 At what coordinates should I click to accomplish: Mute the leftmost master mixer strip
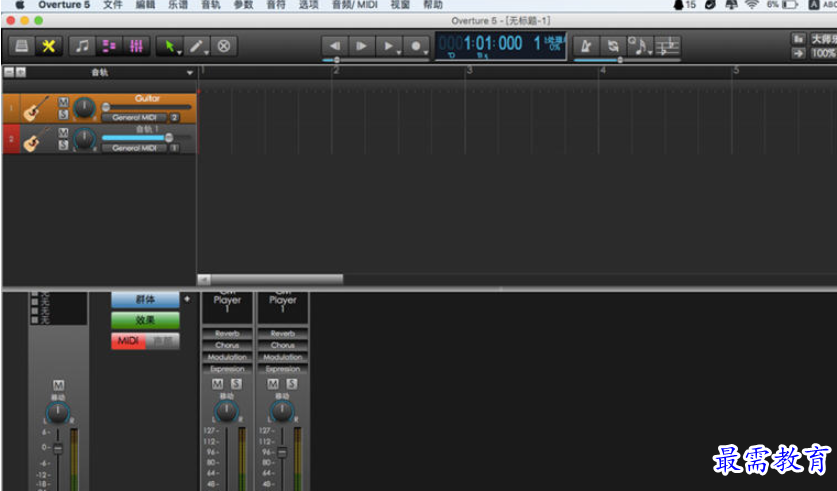[x=58, y=385]
